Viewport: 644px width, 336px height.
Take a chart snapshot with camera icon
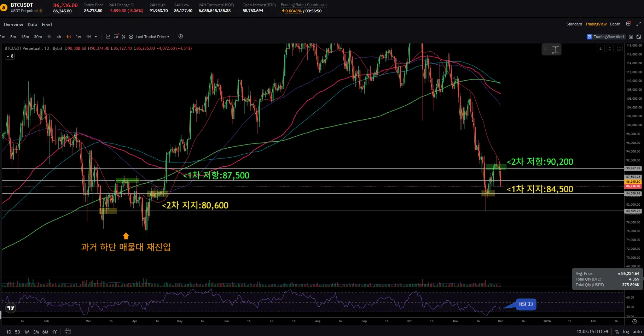click(631, 37)
